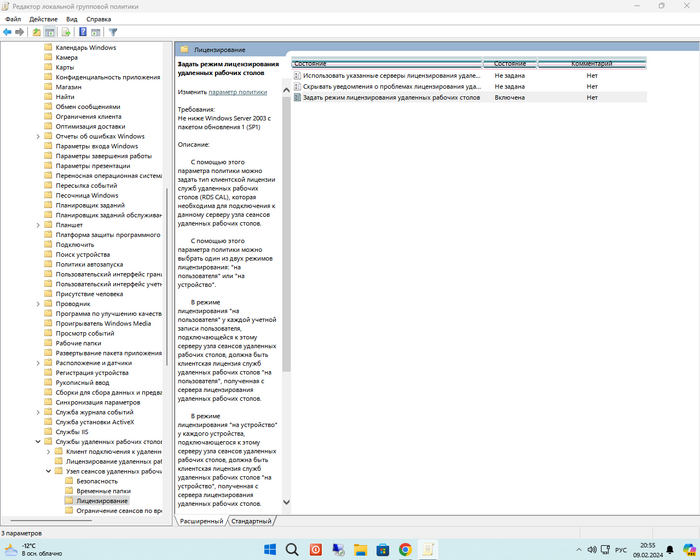Screen dimensions: 700x560
Task: Click the Back arrow in toolbar
Action: point(8,32)
